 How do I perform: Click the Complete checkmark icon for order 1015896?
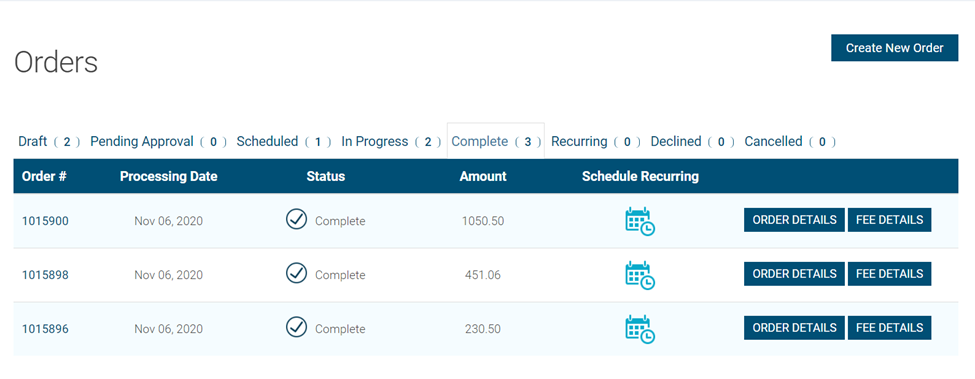tap(297, 327)
